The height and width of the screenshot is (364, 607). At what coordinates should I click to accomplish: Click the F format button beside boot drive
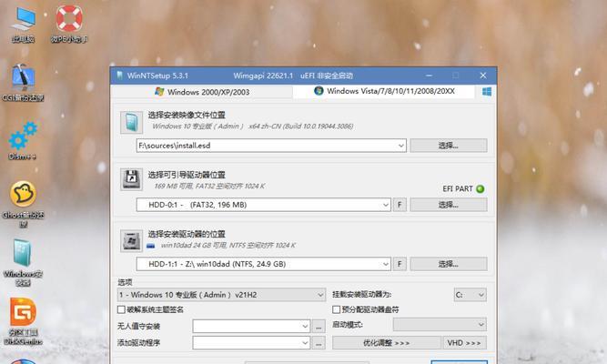[x=400, y=205]
